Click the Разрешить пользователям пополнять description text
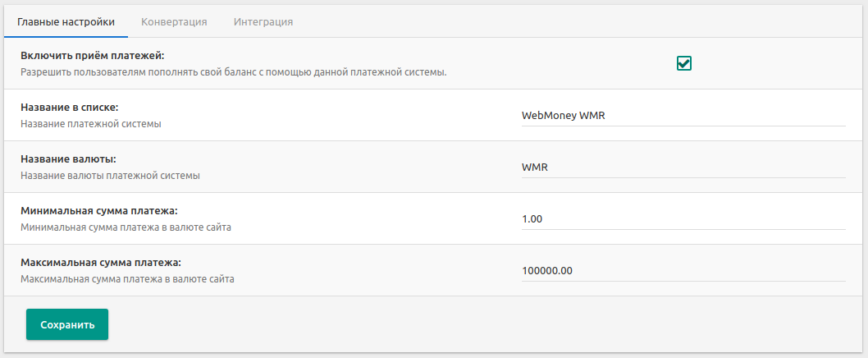The width and height of the screenshot is (868, 358). point(233,72)
